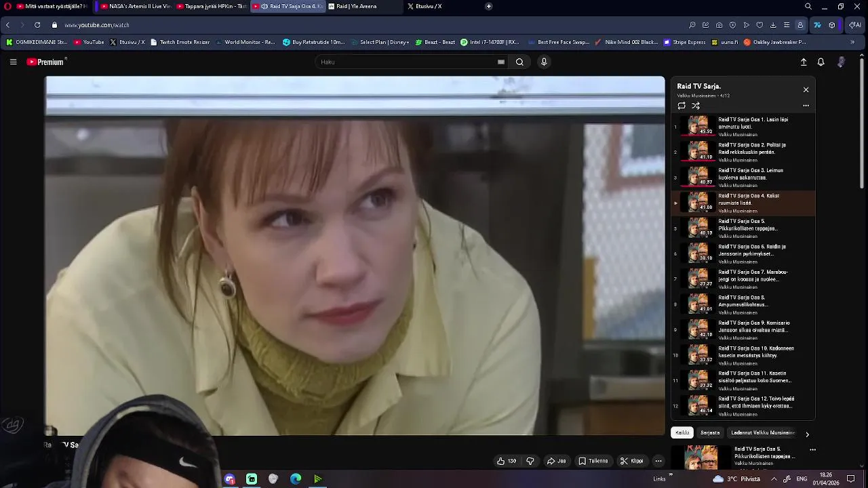Screen dimensions: 868x488
Task: Create a clip with Klippi button
Action: tap(631, 461)
